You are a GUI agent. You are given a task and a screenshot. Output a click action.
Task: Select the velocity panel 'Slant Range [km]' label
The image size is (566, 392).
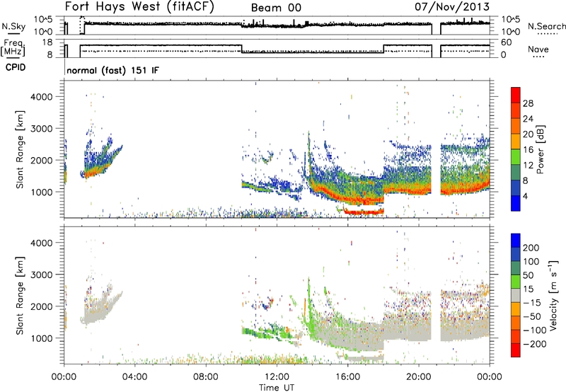click(20, 295)
